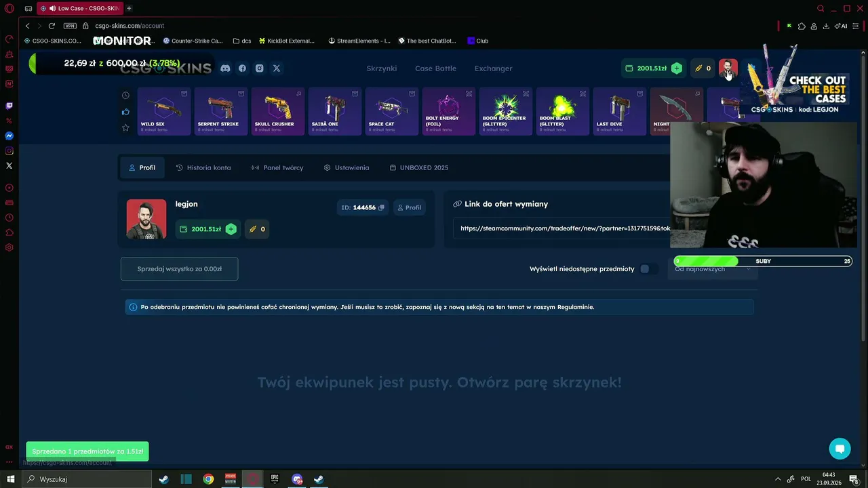The image size is (868, 488).
Task: Click the csgo-skins.com/account address bar
Action: (130, 26)
